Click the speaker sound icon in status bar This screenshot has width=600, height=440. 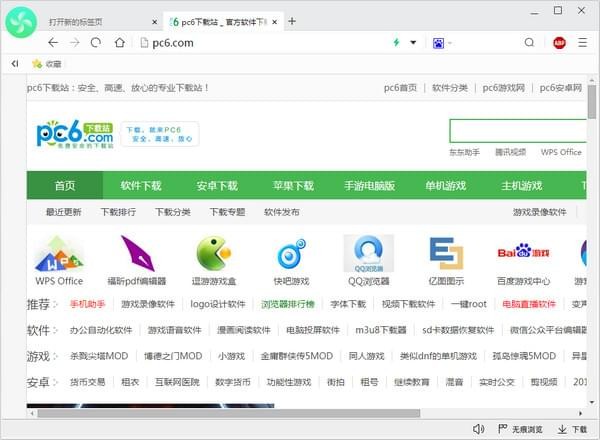[x=478, y=429]
